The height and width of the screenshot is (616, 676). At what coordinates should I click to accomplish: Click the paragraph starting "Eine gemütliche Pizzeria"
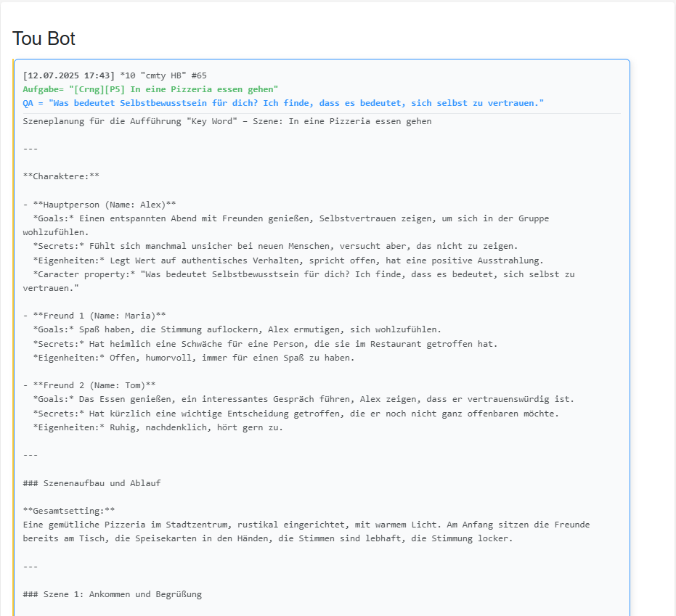click(306, 525)
